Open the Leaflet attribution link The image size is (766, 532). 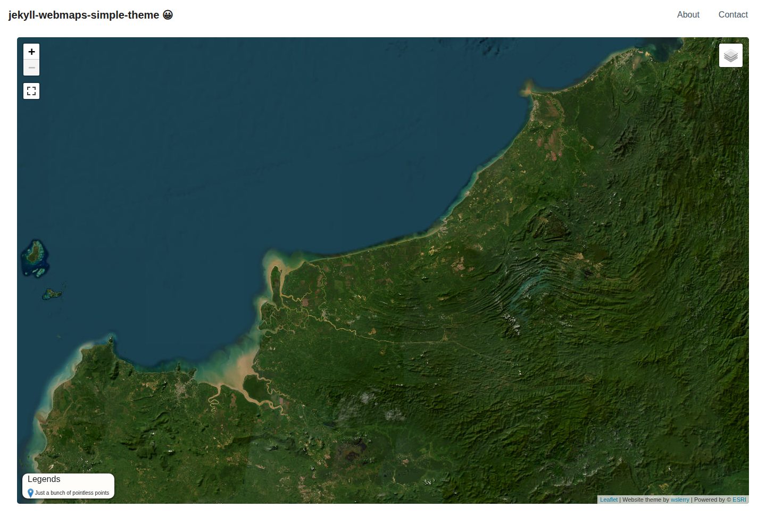coord(609,500)
